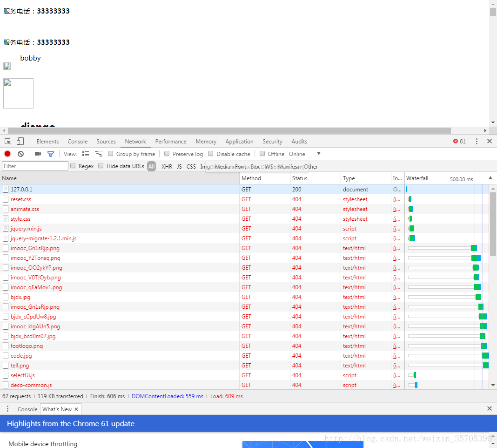Select the drawer Console tab
The width and height of the screenshot is (497, 448).
coord(27,409)
